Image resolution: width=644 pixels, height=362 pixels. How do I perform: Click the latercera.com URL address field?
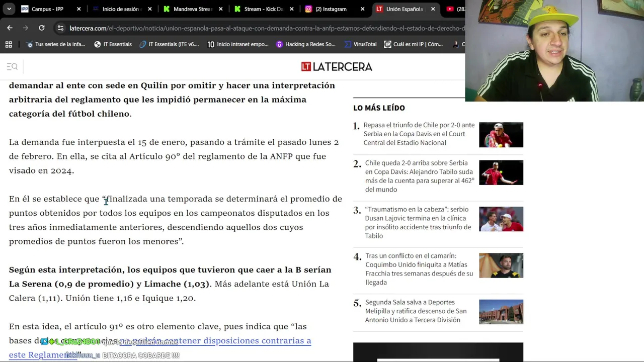pyautogui.click(x=267, y=28)
